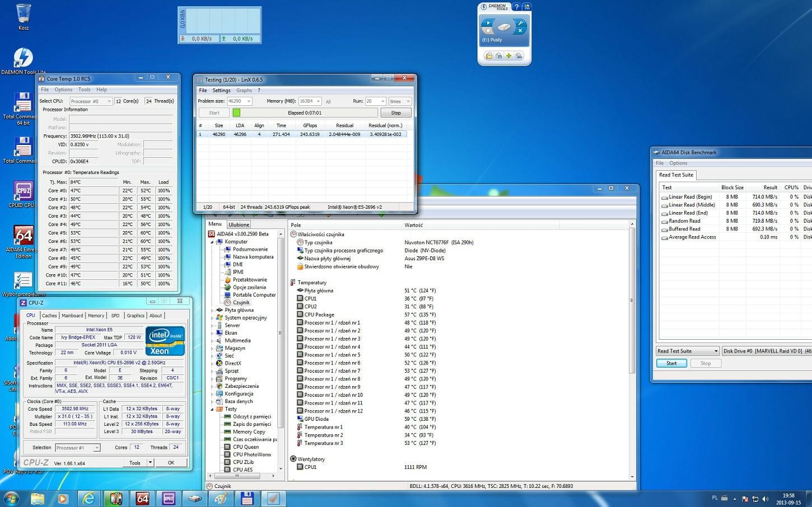Open the Kosz recycle bin desktop icon
Viewport: 812px width, 507px height.
click(24, 17)
